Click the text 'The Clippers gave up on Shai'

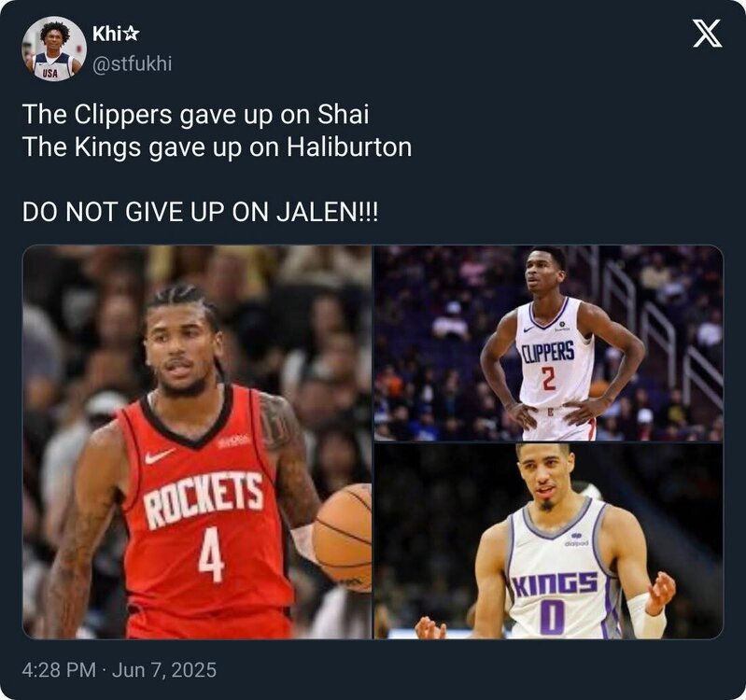click(195, 115)
